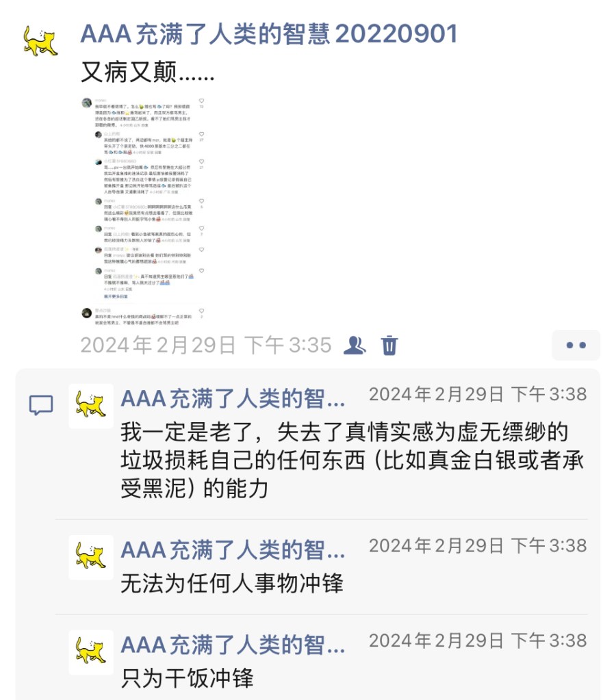Open the attached comments screenshot thumbnail

click(143, 211)
